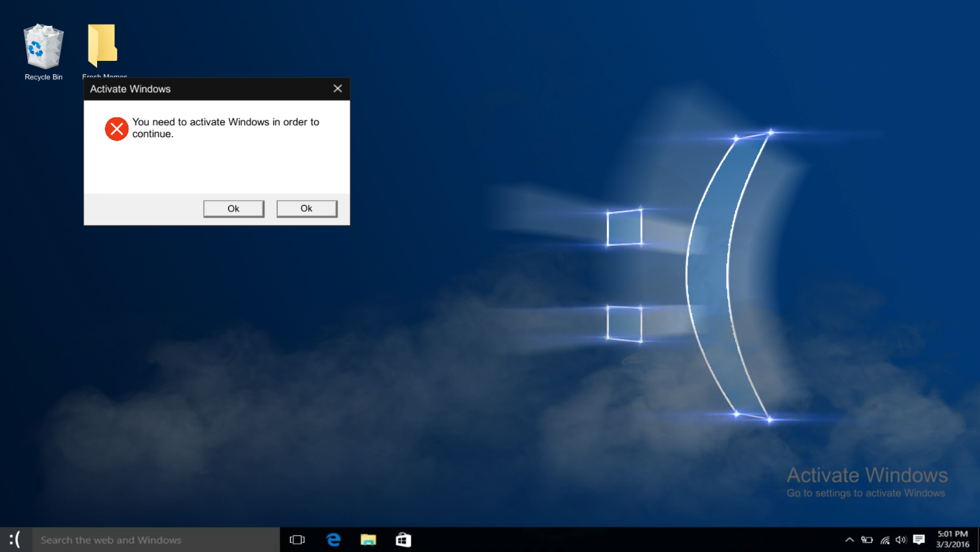Toggle Task View on the taskbar

click(297, 539)
